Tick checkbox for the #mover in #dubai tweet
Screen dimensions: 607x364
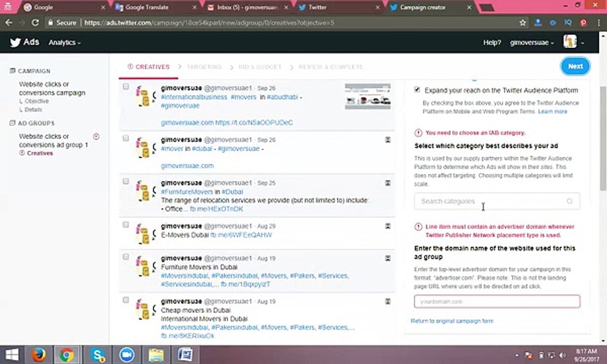click(x=126, y=138)
